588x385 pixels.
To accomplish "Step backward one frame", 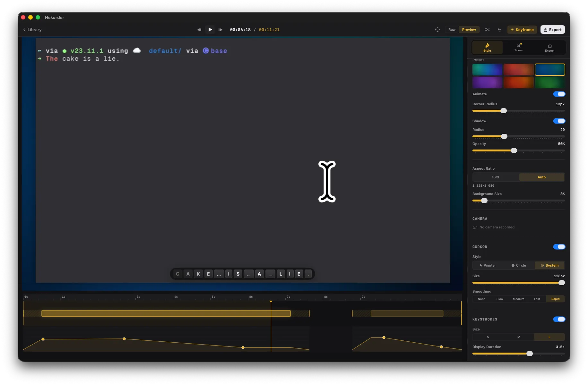I will click(199, 30).
